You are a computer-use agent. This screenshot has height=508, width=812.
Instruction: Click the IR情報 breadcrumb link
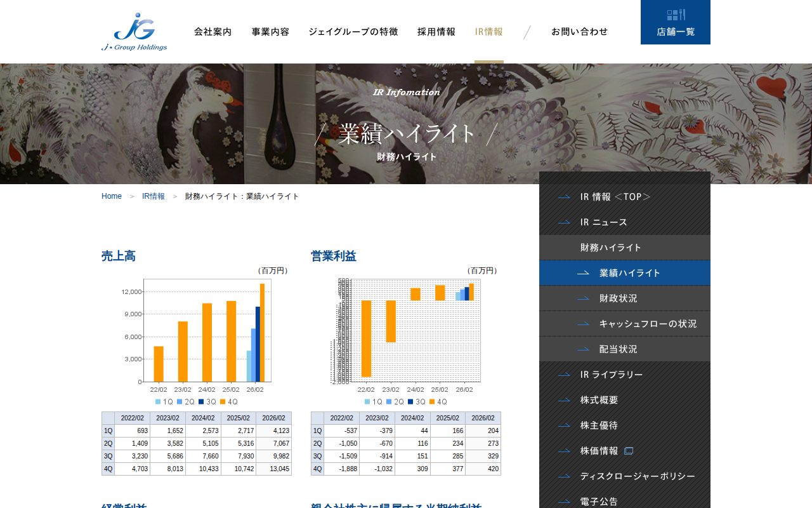[154, 196]
